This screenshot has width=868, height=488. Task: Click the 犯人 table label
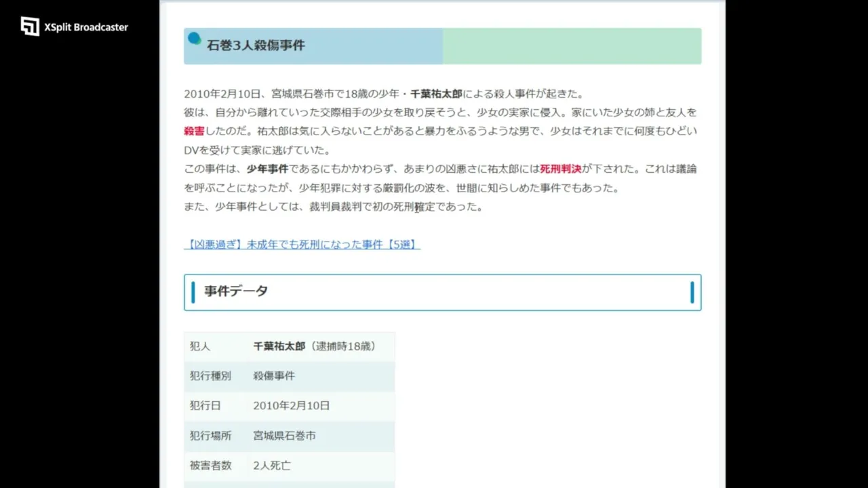(200, 346)
